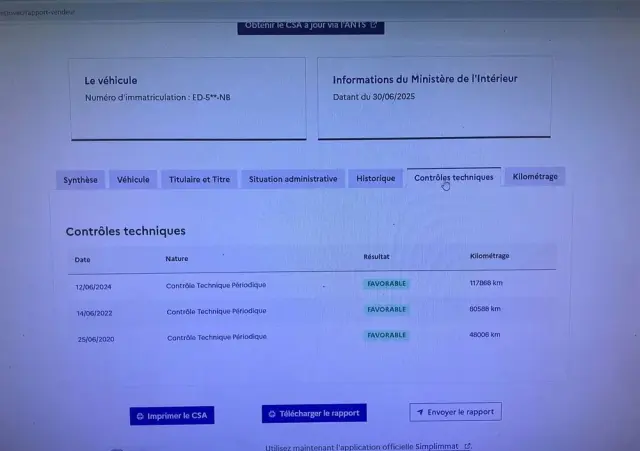This screenshot has width=640, height=451.
Task: Switch to the Kilométrage tab
Action: [535, 176]
